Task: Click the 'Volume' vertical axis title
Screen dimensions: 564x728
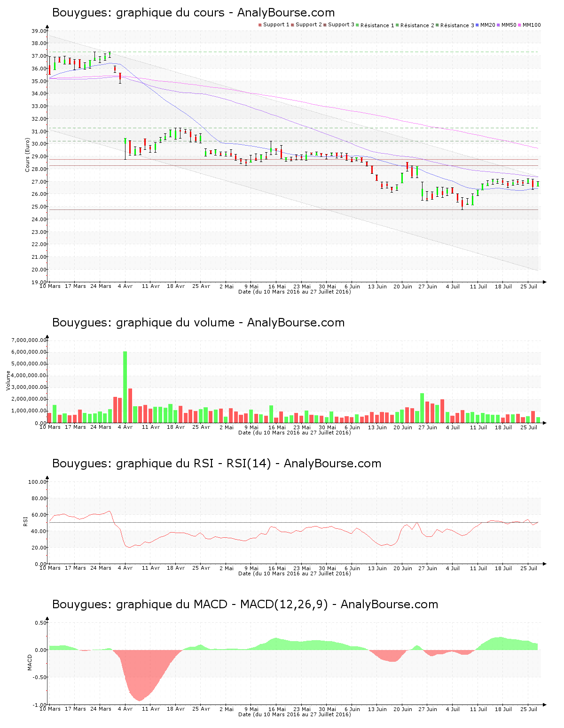Action: tap(8, 380)
